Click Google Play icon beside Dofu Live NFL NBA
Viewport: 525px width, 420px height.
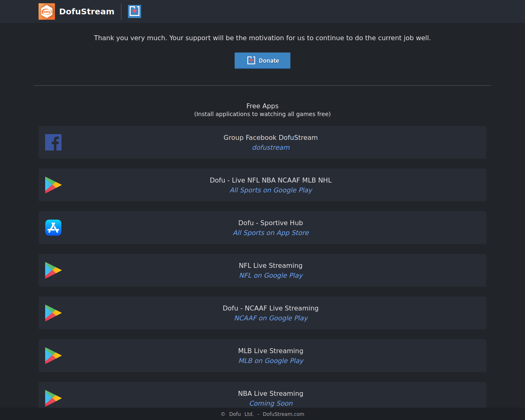click(x=53, y=185)
